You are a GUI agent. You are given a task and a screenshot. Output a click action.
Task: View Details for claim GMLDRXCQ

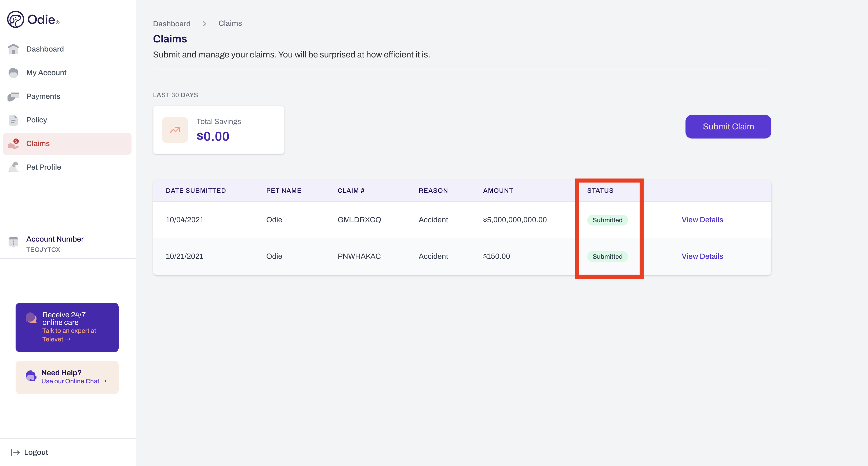[702, 219]
